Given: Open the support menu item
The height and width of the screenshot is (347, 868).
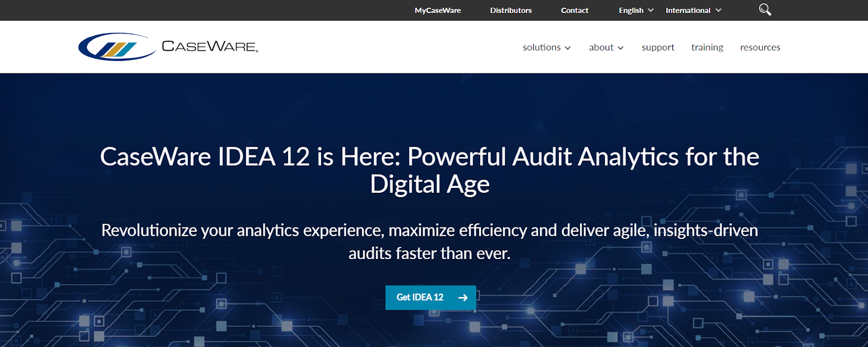Looking at the screenshot, I should click(658, 47).
